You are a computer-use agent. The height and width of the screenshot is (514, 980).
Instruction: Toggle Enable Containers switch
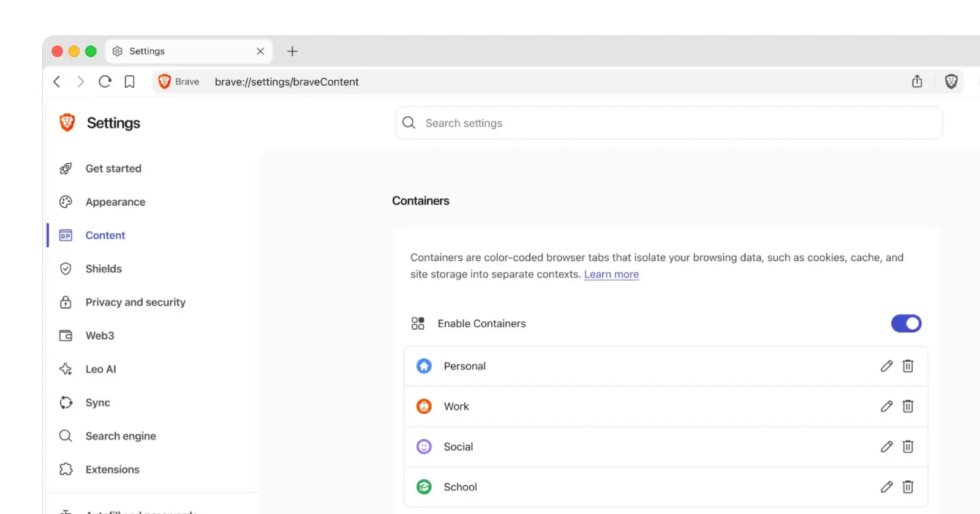(x=906, y=324)
